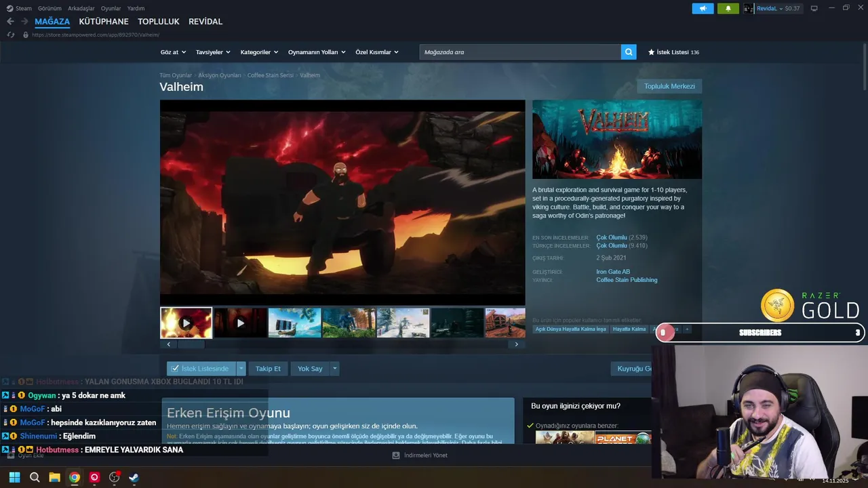Click the Topluluk Merkezi button

[x=669, y=86]
